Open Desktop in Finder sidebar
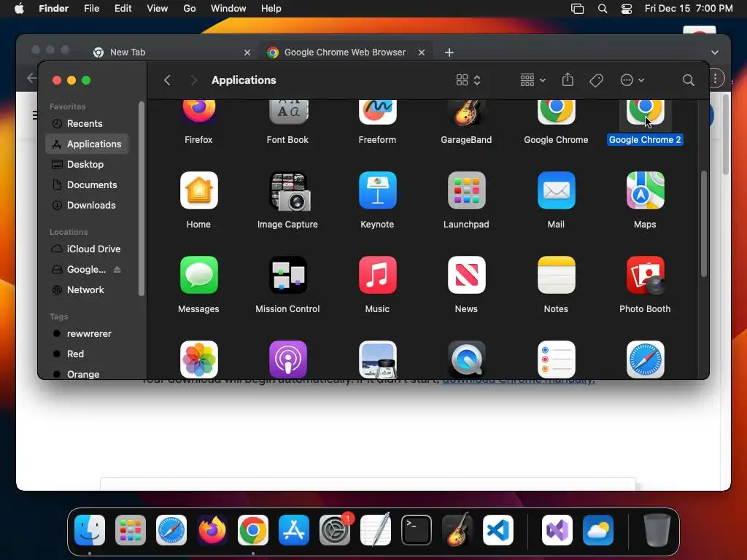 (x=87, y=164)
